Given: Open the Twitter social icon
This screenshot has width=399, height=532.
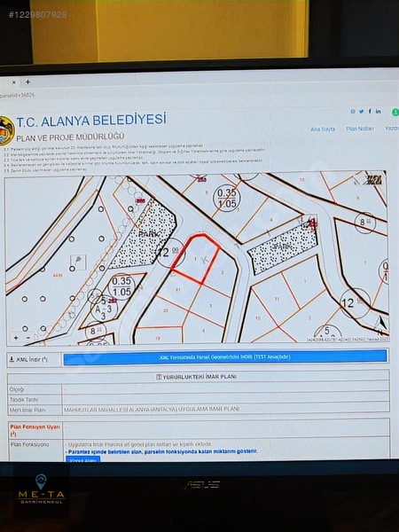Looking at the screenshot, I should [x=362, y=111].
